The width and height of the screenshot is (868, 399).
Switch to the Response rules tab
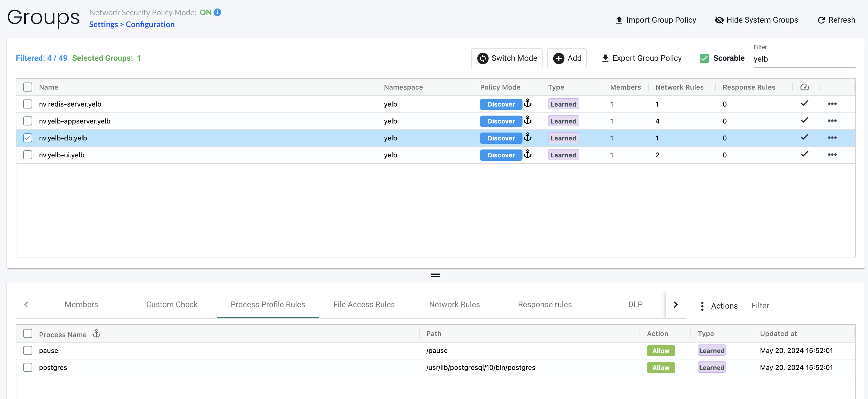[x=545, y=304]
